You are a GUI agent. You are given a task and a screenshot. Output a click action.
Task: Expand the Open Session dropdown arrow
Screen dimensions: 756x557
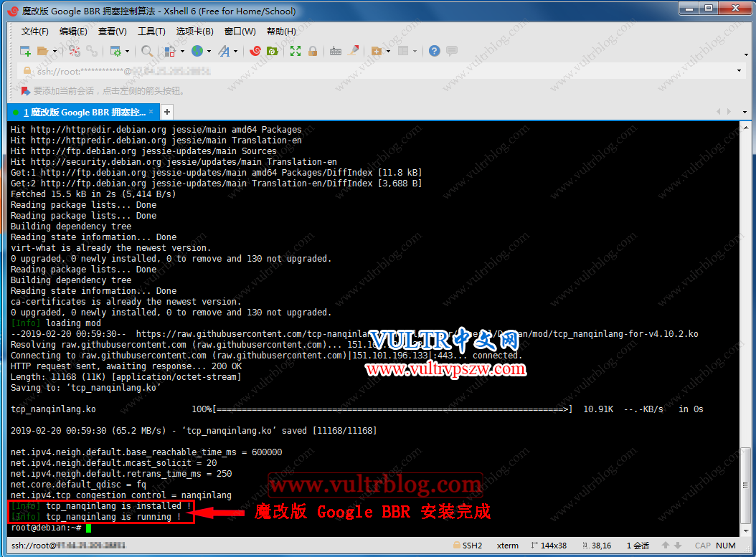pos(55,51)
